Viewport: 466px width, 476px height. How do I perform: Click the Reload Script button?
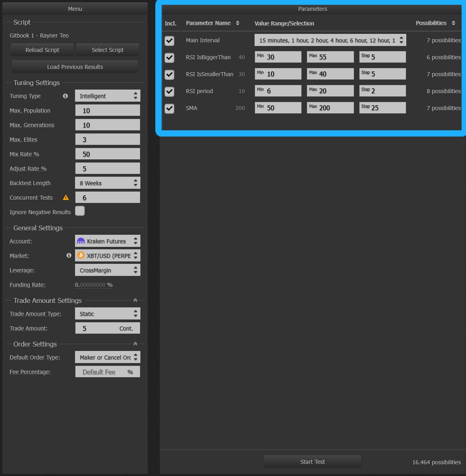[42, 50]
